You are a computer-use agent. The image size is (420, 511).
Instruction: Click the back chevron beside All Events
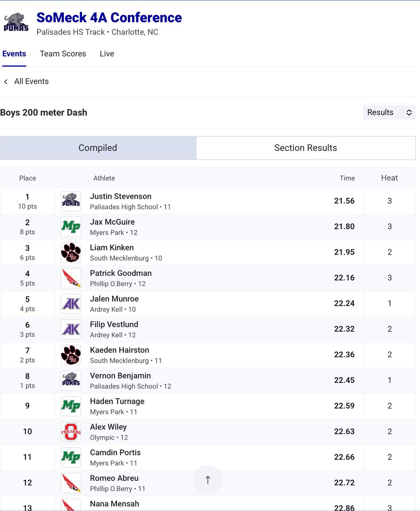[x=6, y=81]
